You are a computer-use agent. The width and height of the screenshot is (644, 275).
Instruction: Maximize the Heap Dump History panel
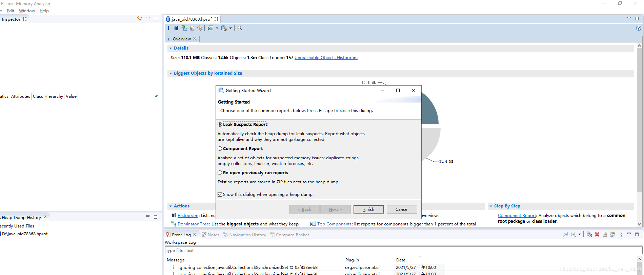click(x=156, y=217)
